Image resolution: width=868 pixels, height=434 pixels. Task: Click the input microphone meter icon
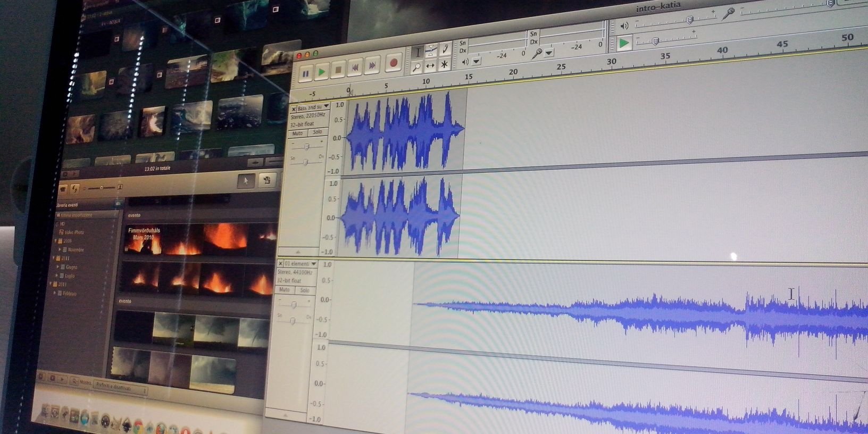click(x=538, y=54)
